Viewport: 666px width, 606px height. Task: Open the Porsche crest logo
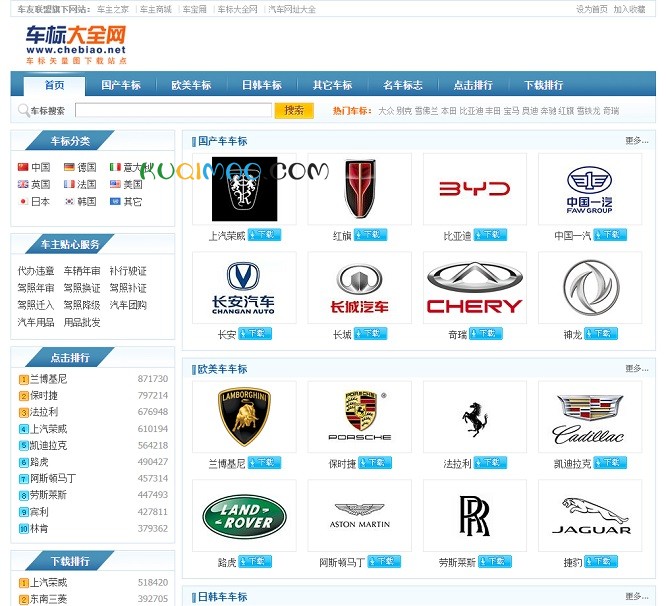pyautogui.click(x=360, y=415)
